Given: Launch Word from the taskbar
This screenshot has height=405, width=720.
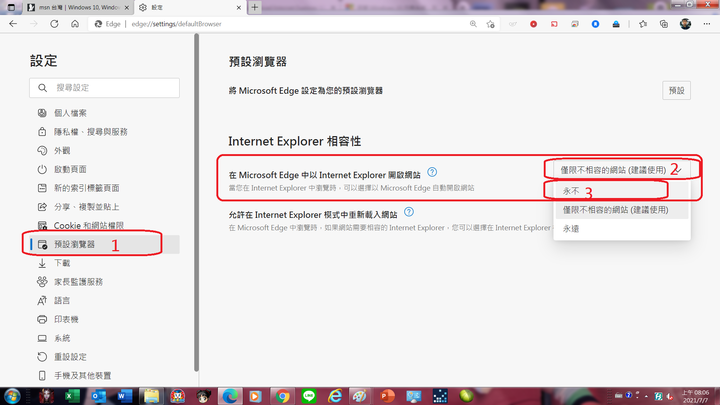Looking at the screenshot, I should (x=125, y=396).
